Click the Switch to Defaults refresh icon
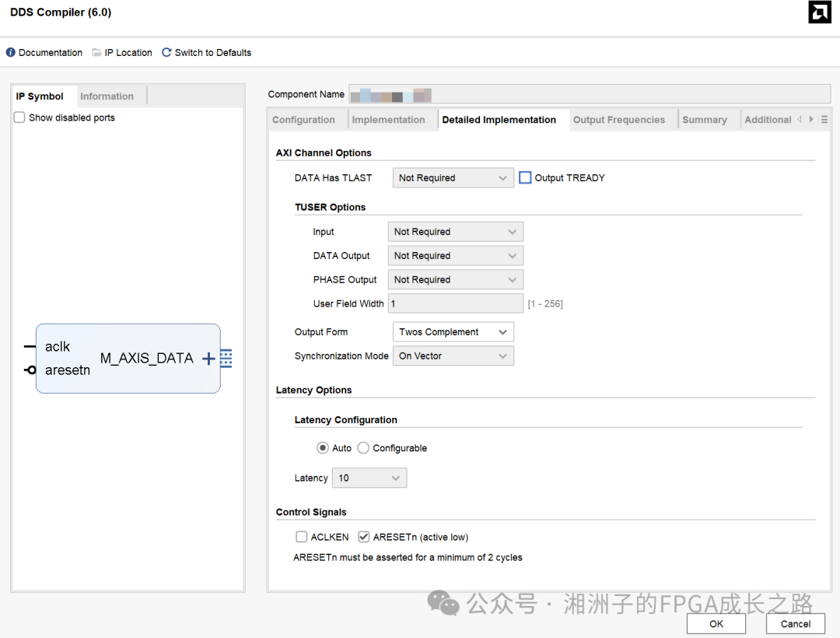840x638 pixels. [166, 52]
